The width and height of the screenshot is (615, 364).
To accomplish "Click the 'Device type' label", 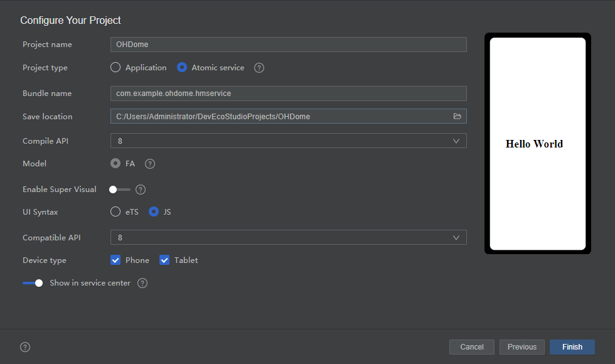I will 45,260.
